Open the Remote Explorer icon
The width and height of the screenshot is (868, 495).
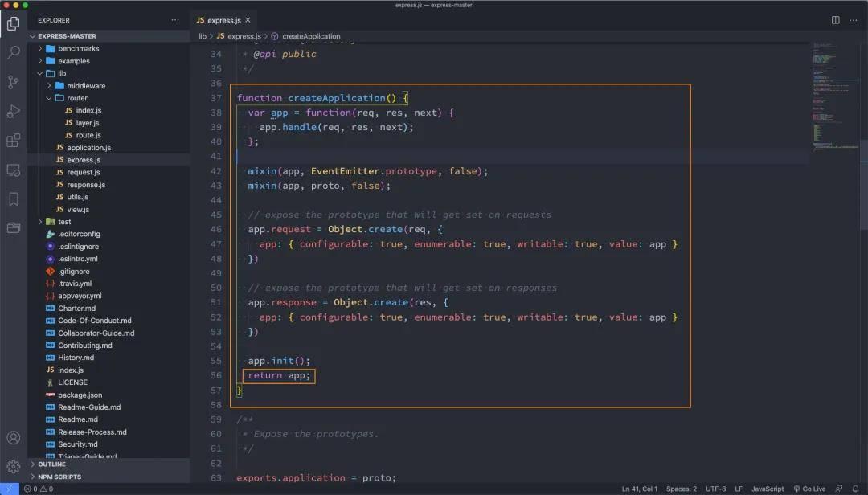[x=12, y=170]
